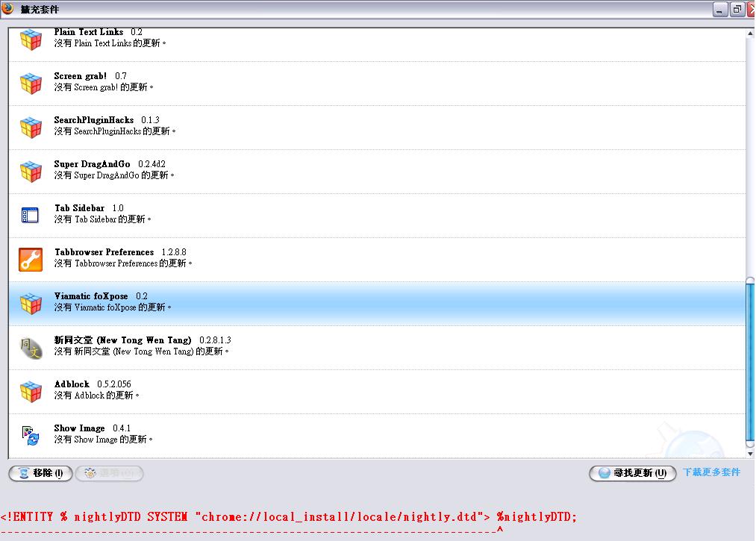Click the Tabbrowser Preferences wrench icon
This screenshot has height=541, width=756.
point(31,260)
